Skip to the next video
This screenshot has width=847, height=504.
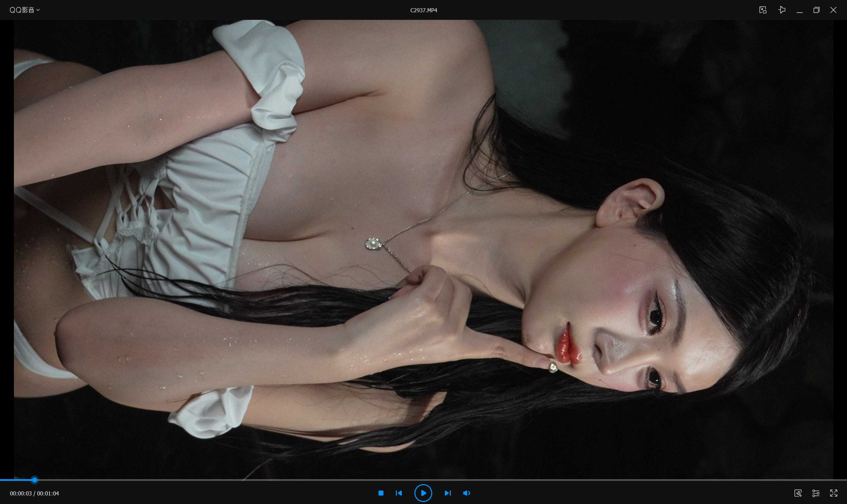point(447,493)
